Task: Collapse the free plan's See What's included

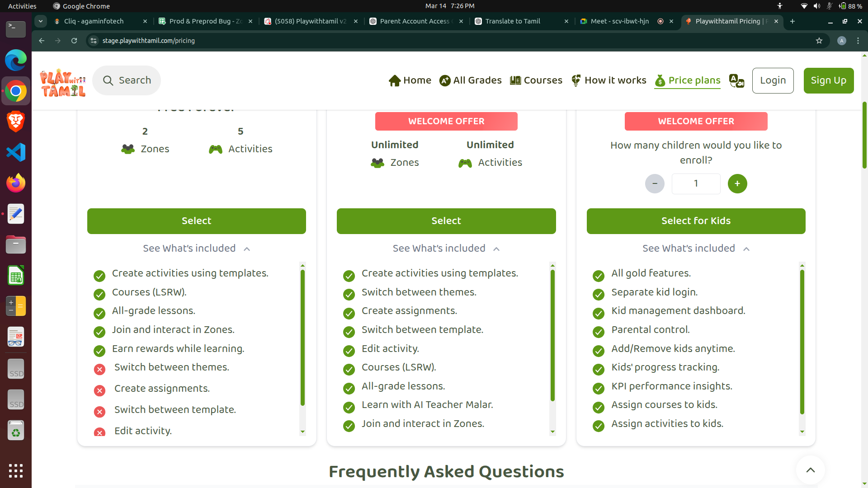Action: pyautogui.click(x=196, y=249)
